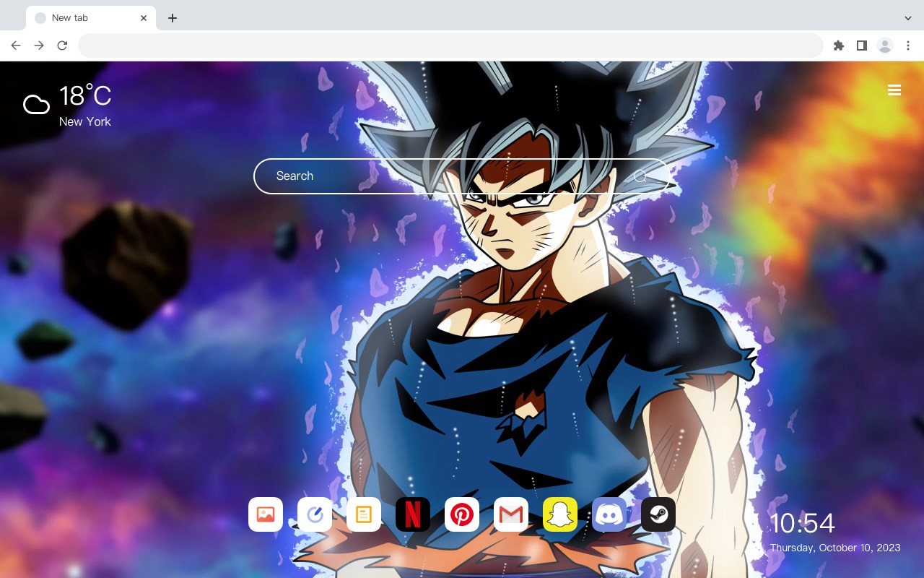Open the Steam shortcut
Viewport: 924px width, 578px height.
pyautogui.click(x=658, y=514)
